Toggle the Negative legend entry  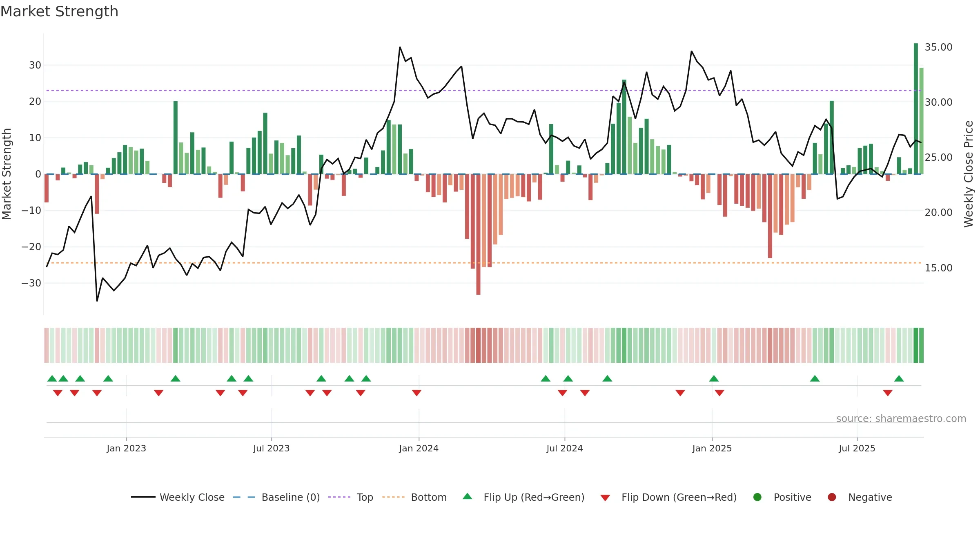point(860,497)
